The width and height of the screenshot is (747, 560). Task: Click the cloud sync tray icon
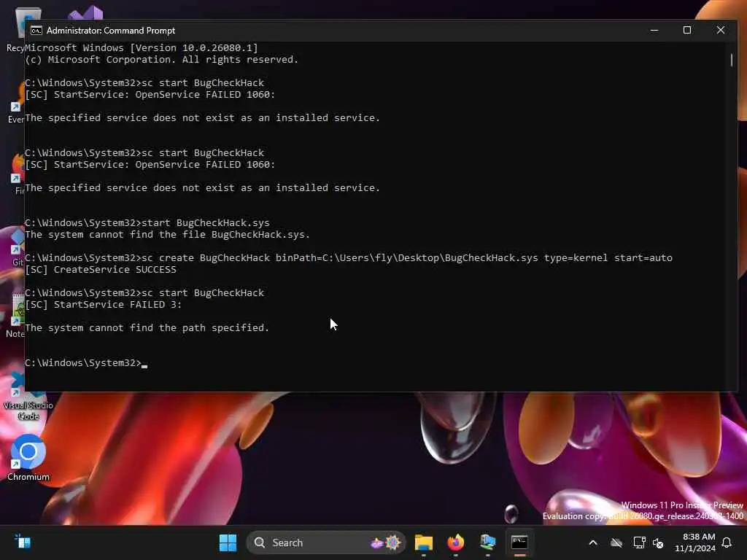click(x=616, y=542)
